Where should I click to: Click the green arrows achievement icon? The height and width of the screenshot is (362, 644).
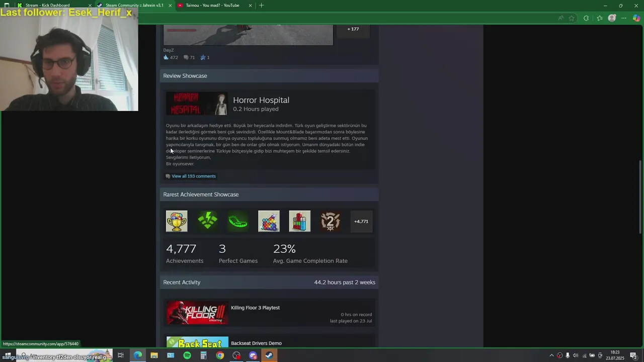coord(207,221)
